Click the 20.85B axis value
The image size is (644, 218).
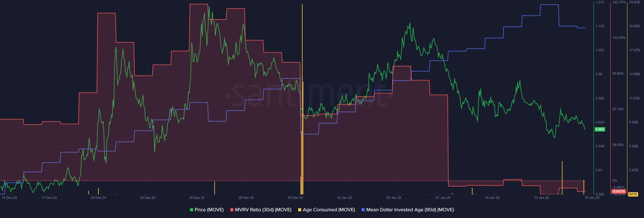pos(634,26)
